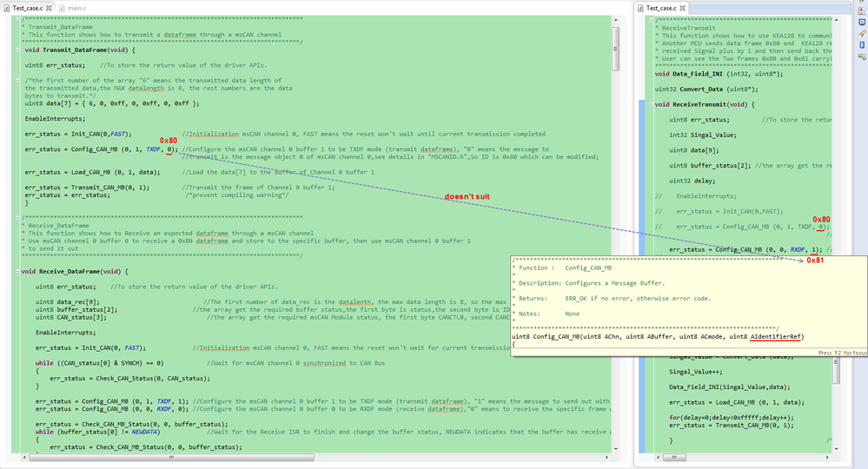
Task: Open the blue monitor console icon in sidebar
Action: (862, 22)
